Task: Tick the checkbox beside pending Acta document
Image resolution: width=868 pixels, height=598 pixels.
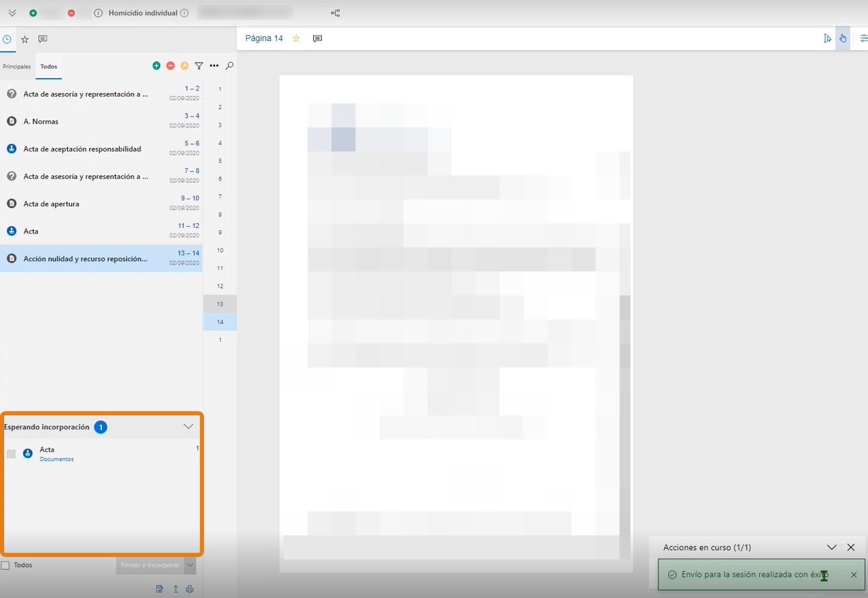Action: tap(11, 453)
